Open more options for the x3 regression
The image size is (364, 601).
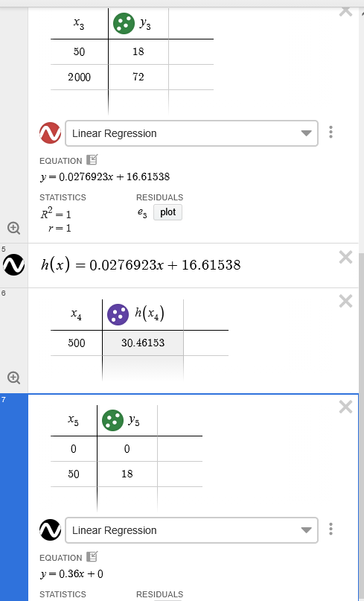[x=331, y=133]
